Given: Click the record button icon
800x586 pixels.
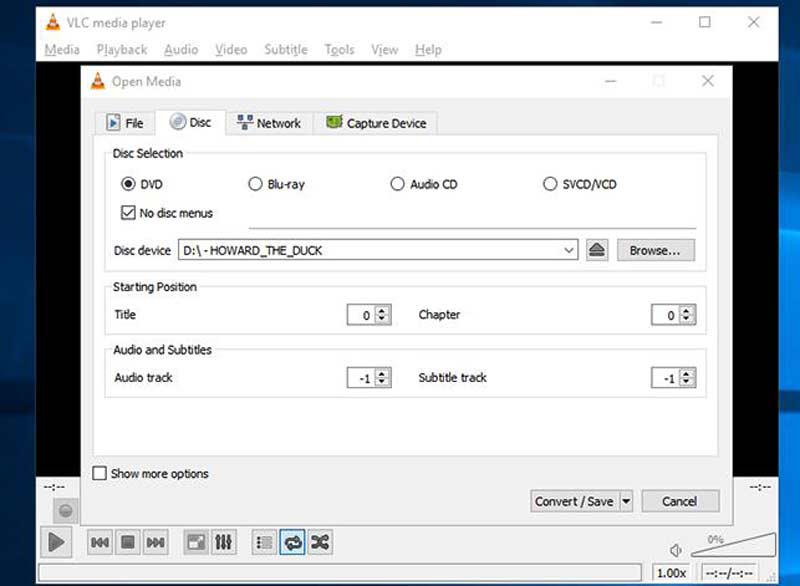Looking at the screenshot, I should pyautogui.click(x=65, y=511).
